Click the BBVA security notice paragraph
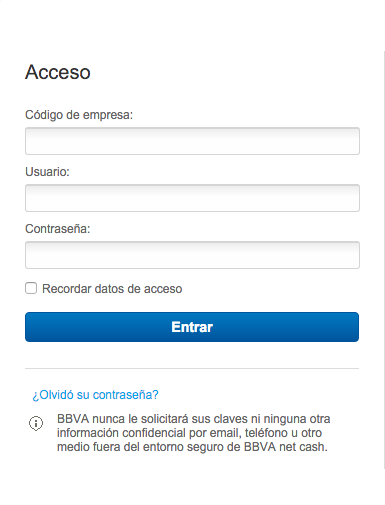 tap(193, 433)
